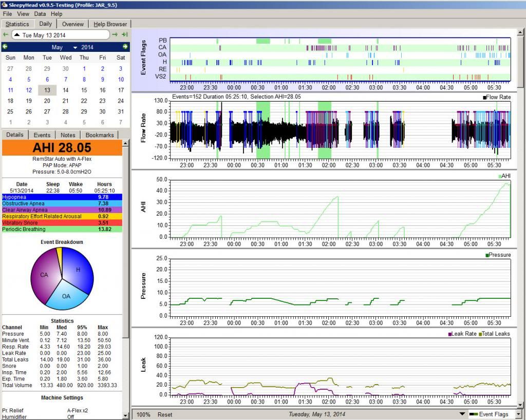
Task: Click the graph area scrollbar up arrow
Action: click(x=520, y=32)
